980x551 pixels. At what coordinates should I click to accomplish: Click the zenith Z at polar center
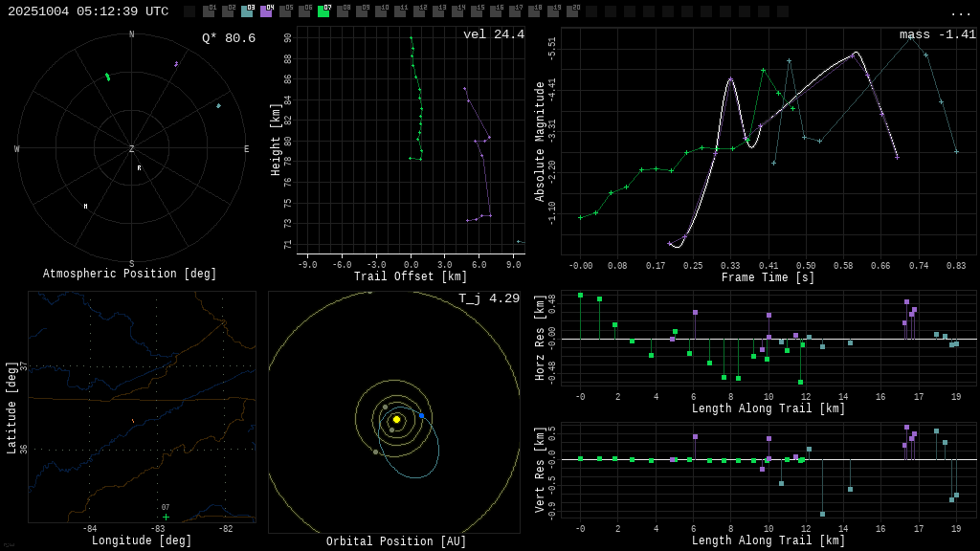coord(132,149)
